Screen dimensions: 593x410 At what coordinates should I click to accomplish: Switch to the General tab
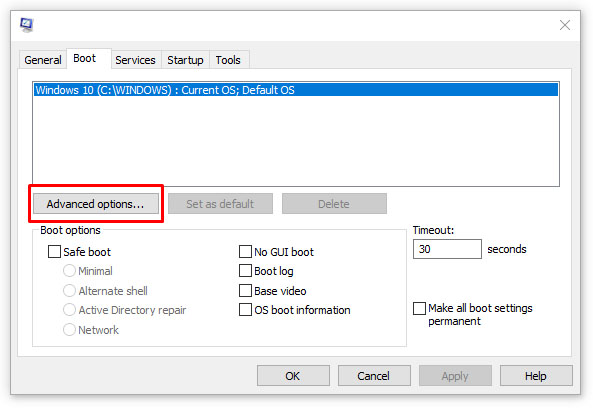pyautogui.click(x=43, y=60)
